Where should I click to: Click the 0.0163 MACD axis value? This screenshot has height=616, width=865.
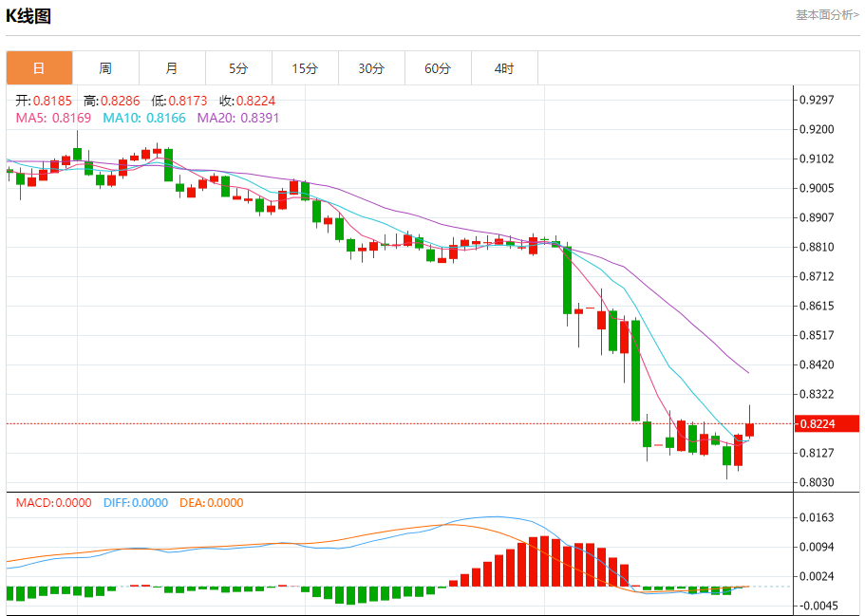(x=817, y=517)
